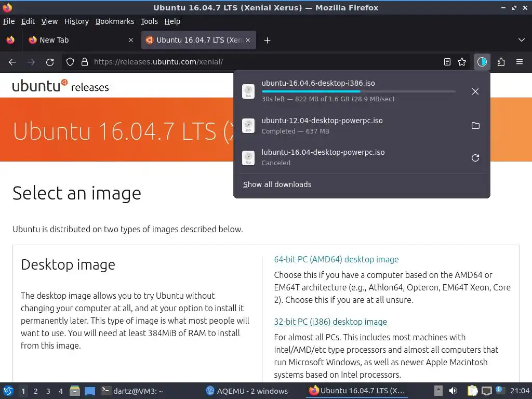Click the ubuntu releases logo

click(60, 86)
